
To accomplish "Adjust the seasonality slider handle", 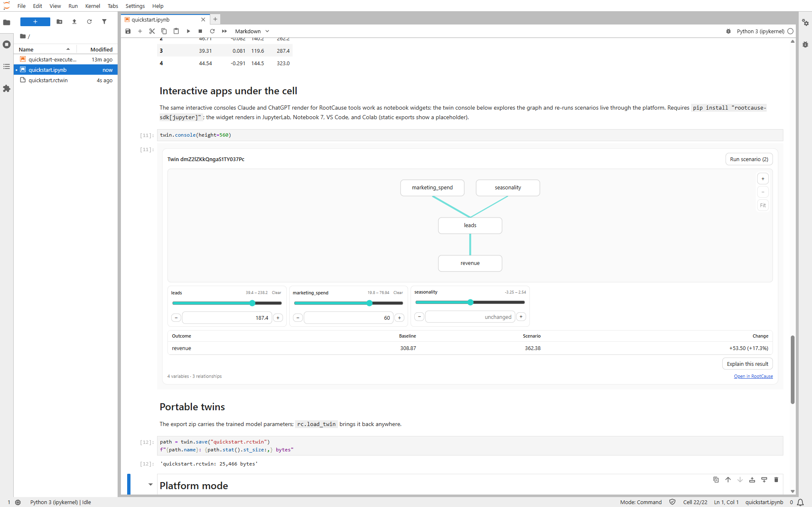I will click(x=470, y=302).
